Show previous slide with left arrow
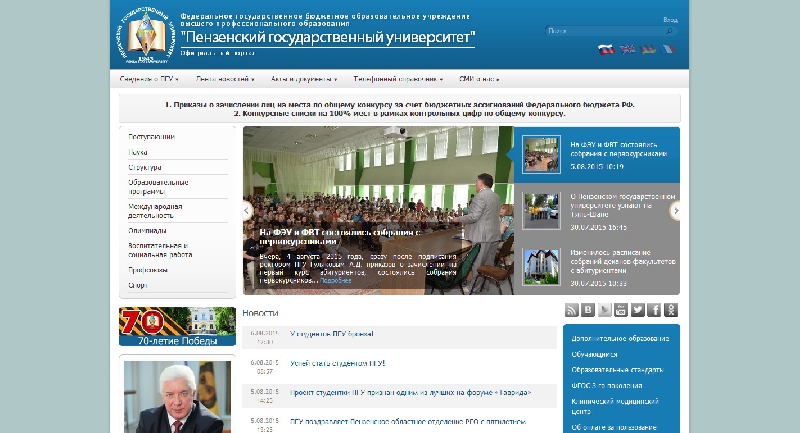The width and height of the screenshot is (800, 433). tap(247, 210)
